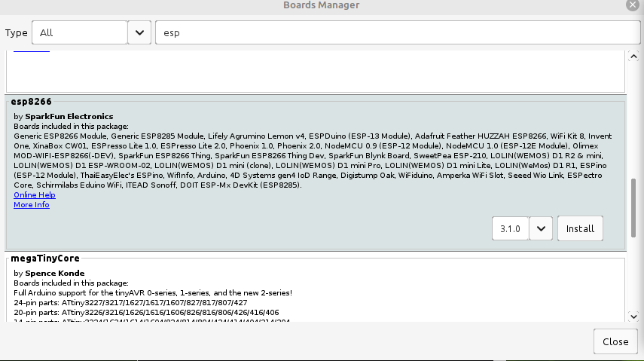
Task: Open the esp8266 Online Help link
Action: pyautogui.click(x=35, y=195)
